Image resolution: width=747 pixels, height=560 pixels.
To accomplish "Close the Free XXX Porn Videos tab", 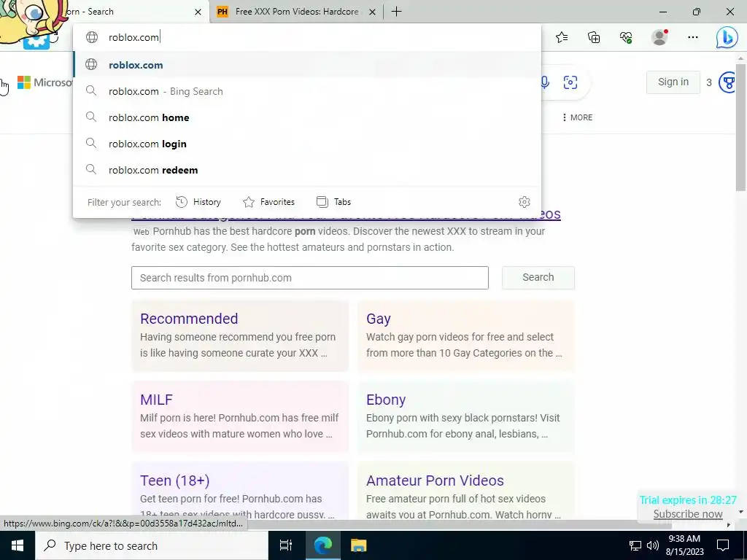I will coord(373,12).
